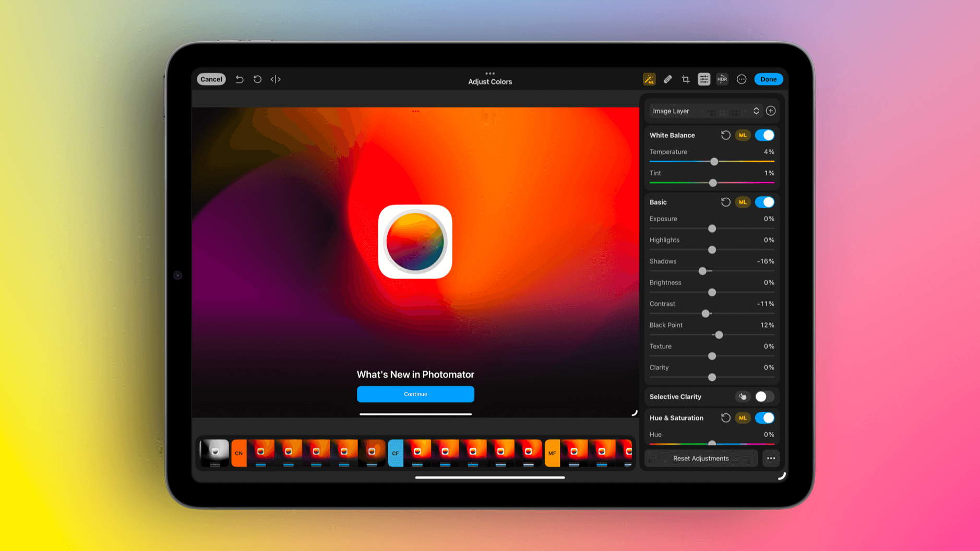
Task: Open the color adjustments sliders tool
Action: point(704,79)
